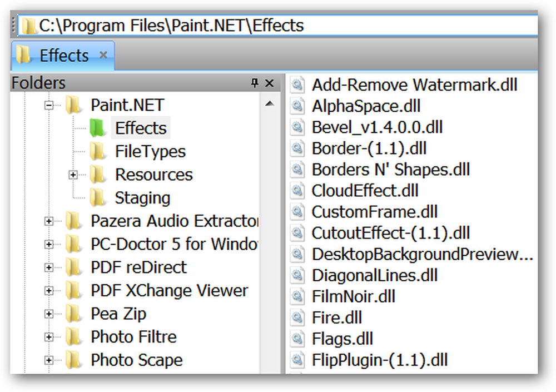Select DiagonalLines.dll file
The height and width of the screenshot is (392, 556).
(x=375, y=276)
